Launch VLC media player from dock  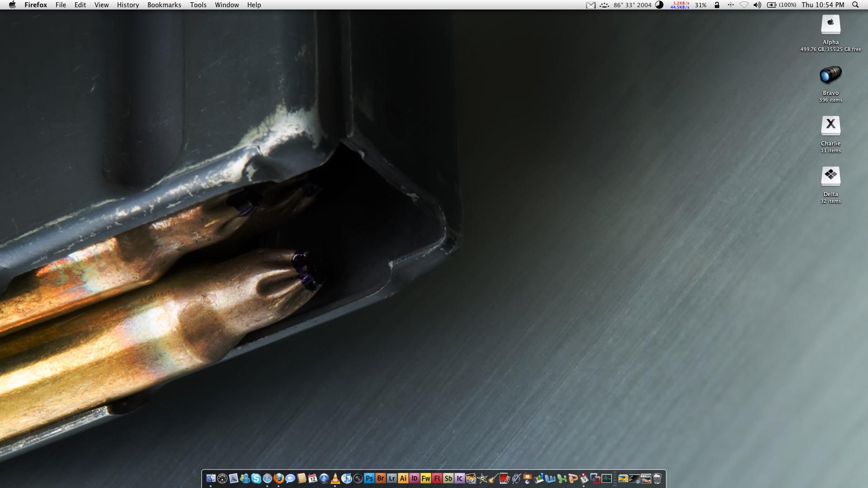click(335, 478)
